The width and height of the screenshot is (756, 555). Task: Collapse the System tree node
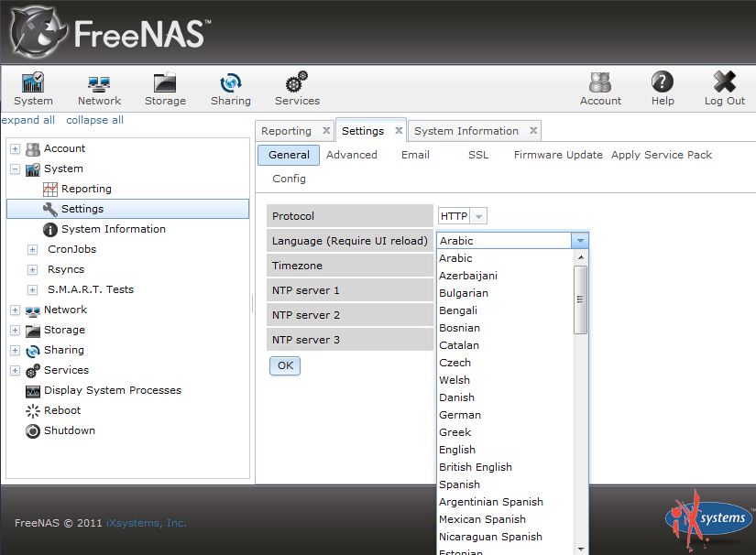coord(15,169)
